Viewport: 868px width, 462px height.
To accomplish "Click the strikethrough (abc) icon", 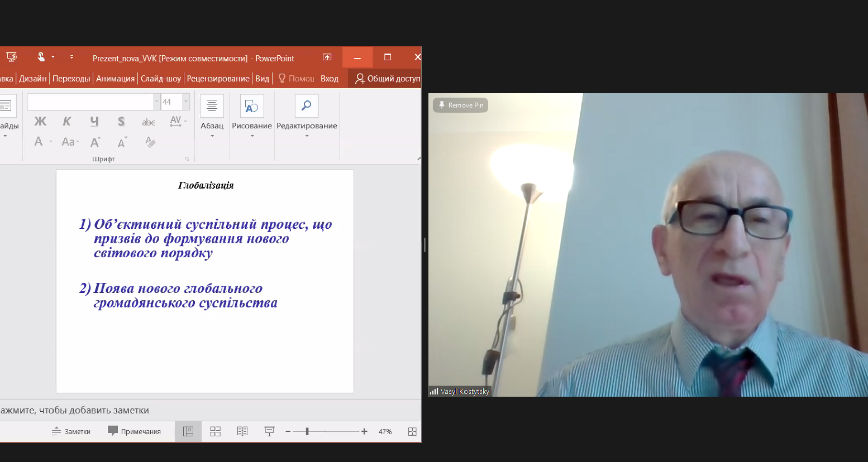I will tap(149, 122).
